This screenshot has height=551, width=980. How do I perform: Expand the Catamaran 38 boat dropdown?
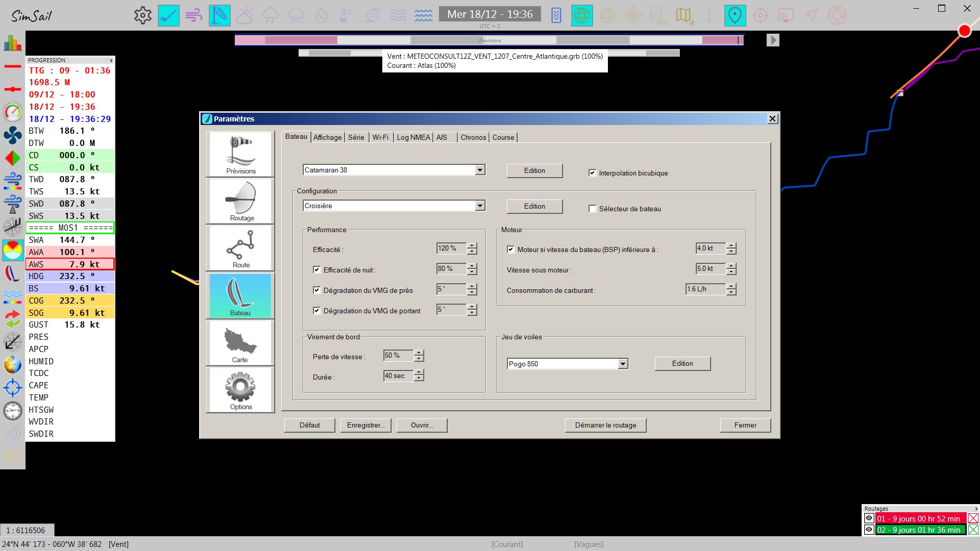[480, 170]
